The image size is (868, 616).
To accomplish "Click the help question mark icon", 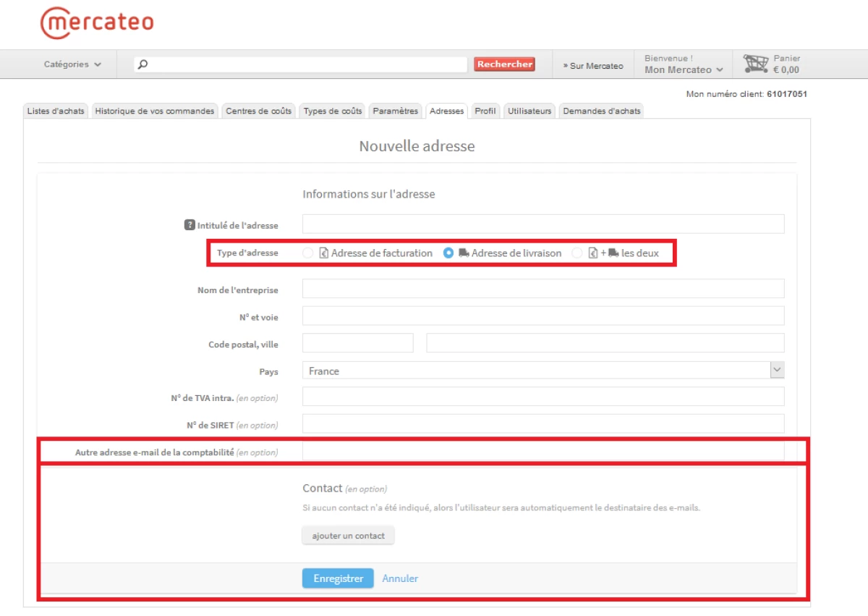I will 190,225.
